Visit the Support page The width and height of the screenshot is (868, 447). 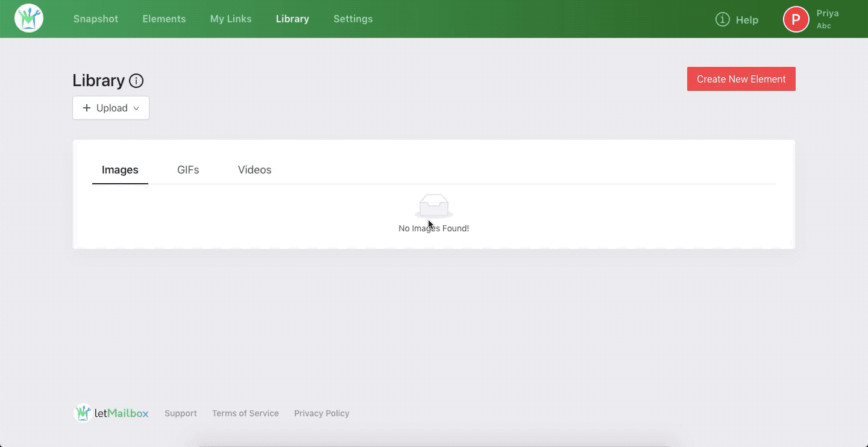click(181, 413)
